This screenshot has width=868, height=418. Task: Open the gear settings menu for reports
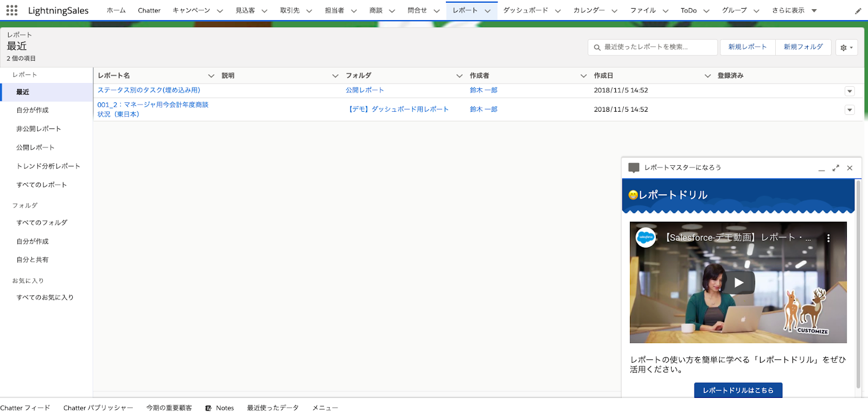point(846,47)
